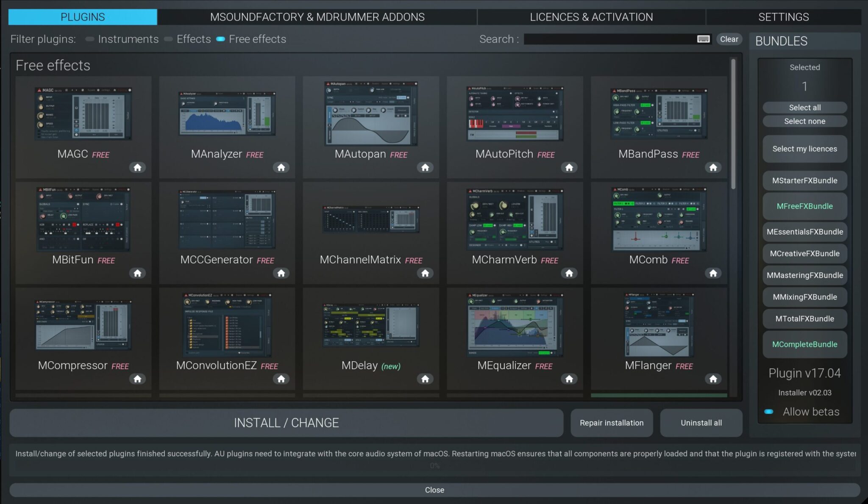The height and width of the screenshot is (504, 868).
Task: Open MDelay's home icon
Action: tap(425, 379)
